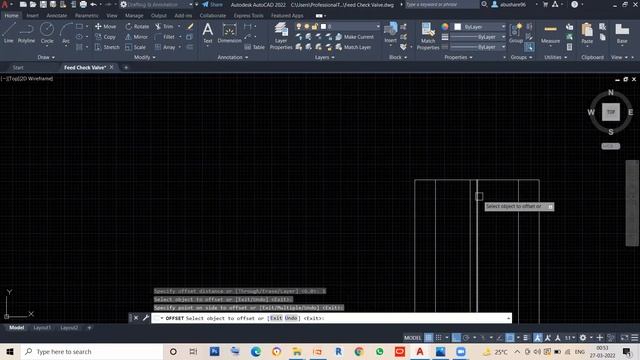Click the Rectangle tool in Draw panel
The width and height of the screenshot is (640, 360).
click(80, 26)
